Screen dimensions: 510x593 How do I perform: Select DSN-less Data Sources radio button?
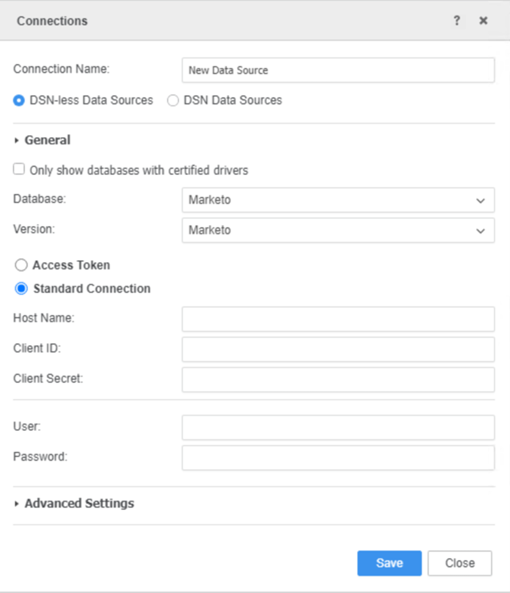point(19,101)
